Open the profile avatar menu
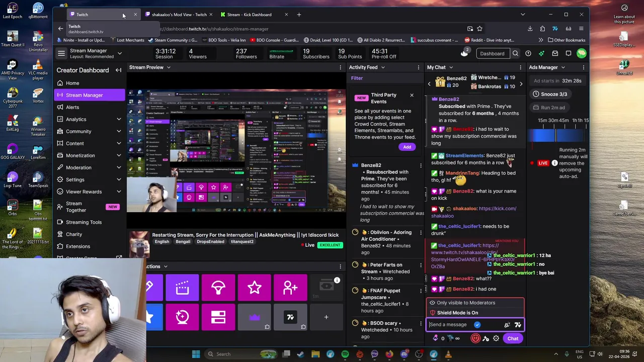644x362 pixels. click(582, 53)
